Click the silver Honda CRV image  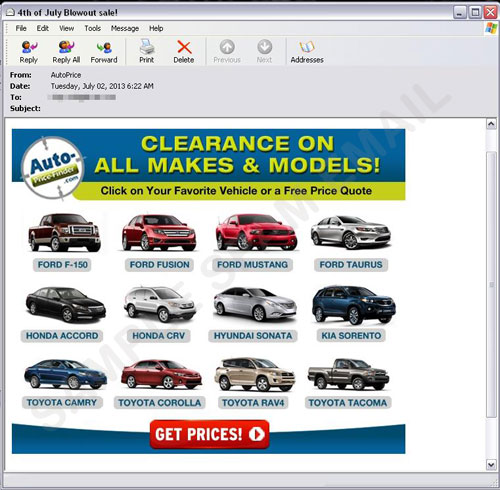(159, 304)
